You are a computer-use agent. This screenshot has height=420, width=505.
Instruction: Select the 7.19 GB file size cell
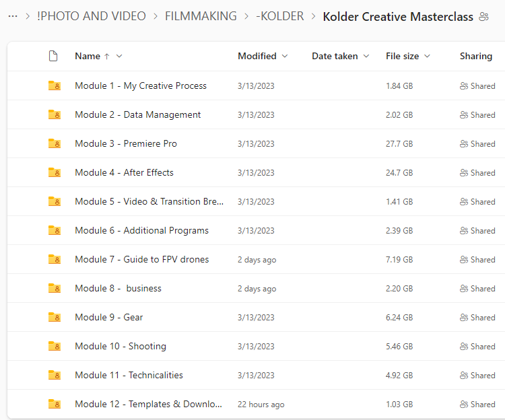tap(399, 260)
